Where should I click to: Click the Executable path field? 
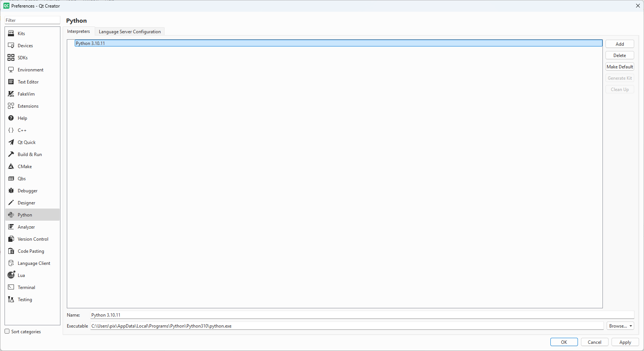coord(347,326)
